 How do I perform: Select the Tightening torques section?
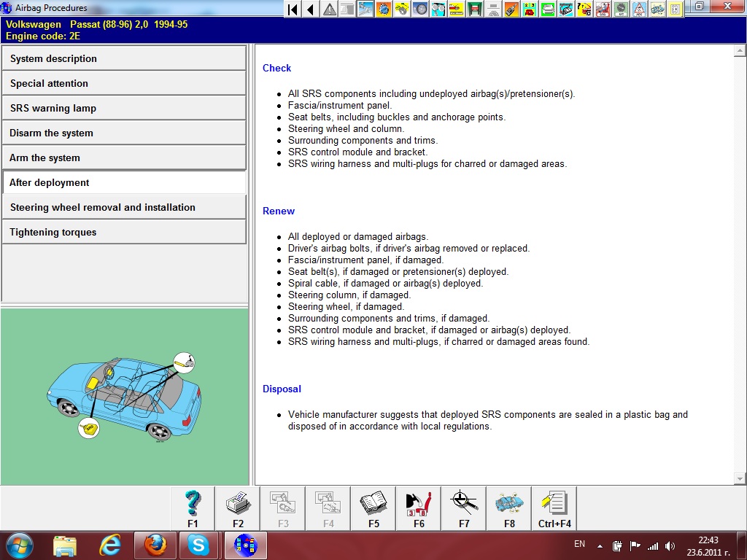[124, 232]
